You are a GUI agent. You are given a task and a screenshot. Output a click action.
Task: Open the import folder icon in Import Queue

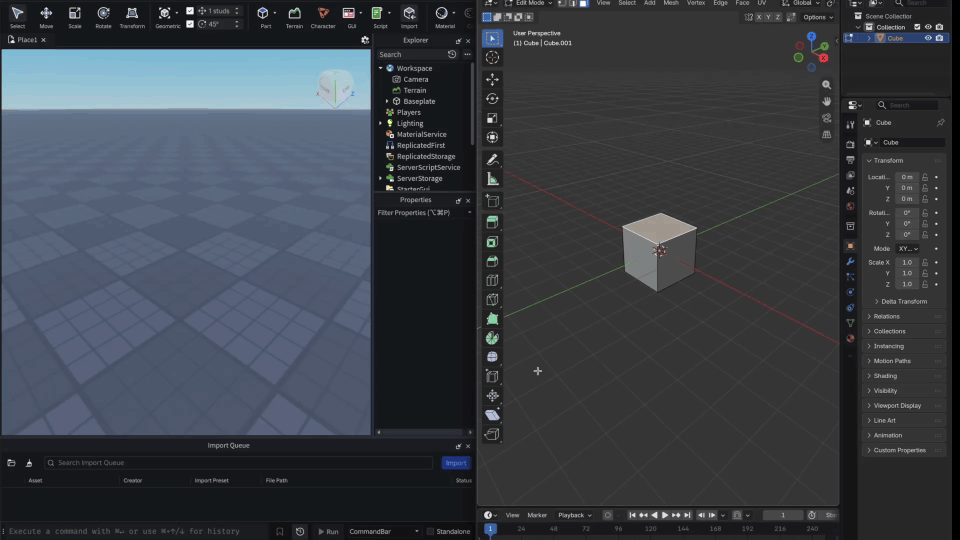11,463
